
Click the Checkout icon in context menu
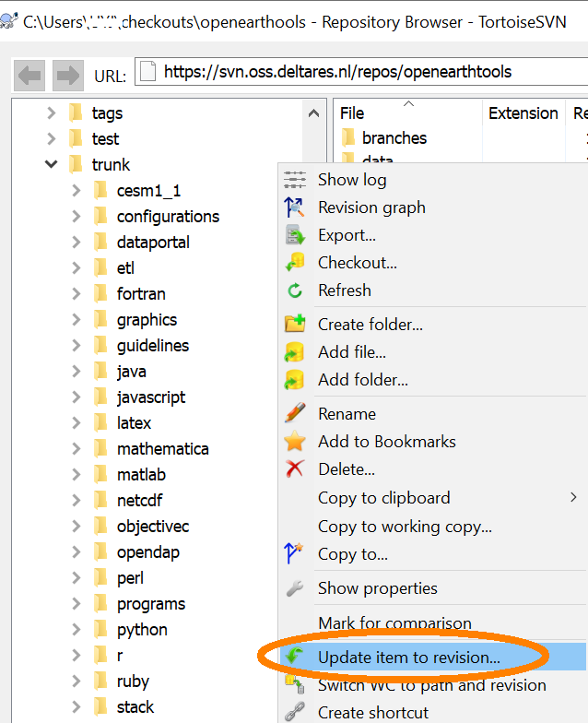pos(295,262)
